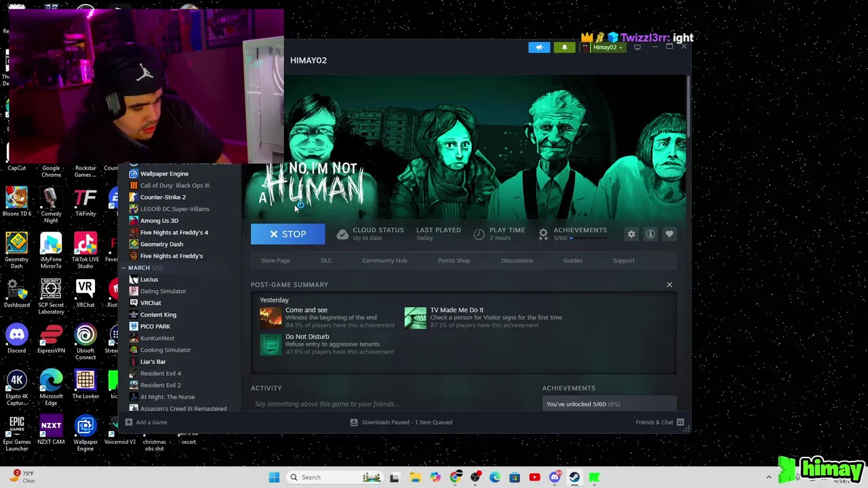Screen dimensions: 868x488
Task: Select Geometry Dash in Steam library
Action: pos(161,244)
